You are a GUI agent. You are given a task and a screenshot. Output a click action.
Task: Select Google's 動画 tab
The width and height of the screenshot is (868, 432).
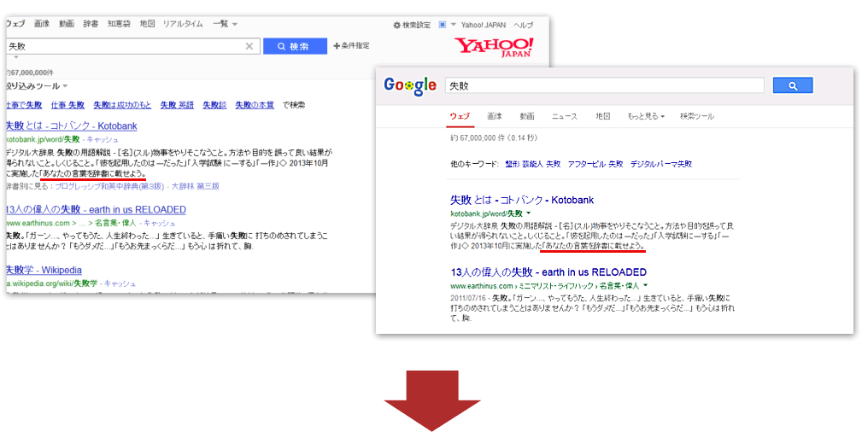click(527, 116)
